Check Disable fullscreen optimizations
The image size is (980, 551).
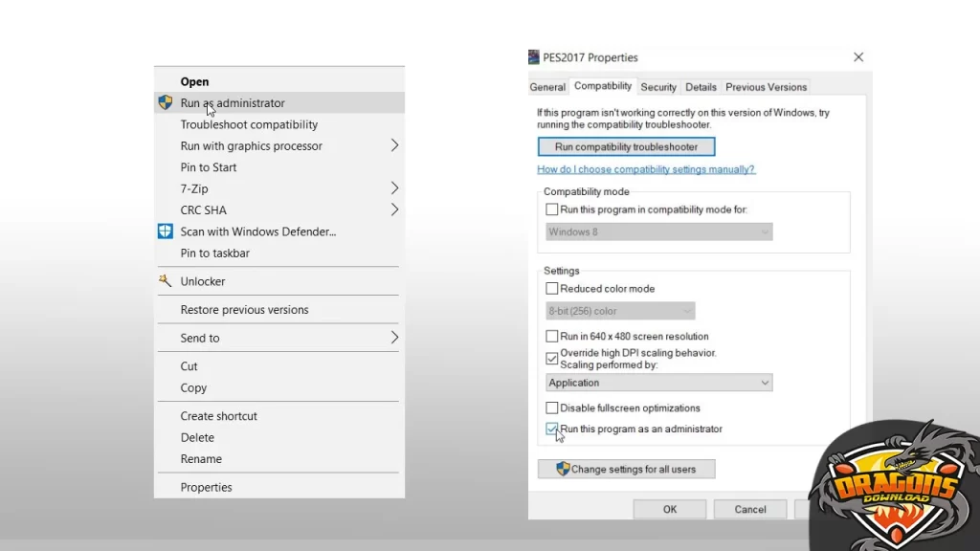[551, 408]
